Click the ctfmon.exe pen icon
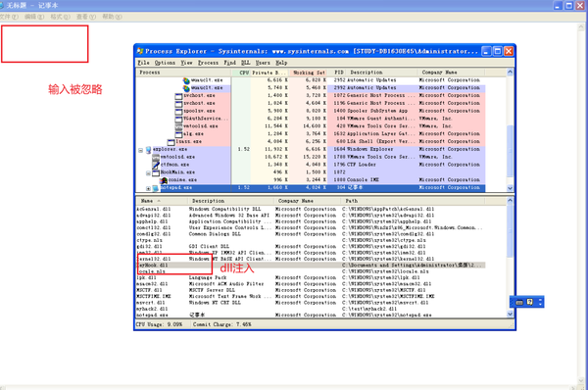The width and height of the screenshot is (588, 390). [x=156, y=165]
